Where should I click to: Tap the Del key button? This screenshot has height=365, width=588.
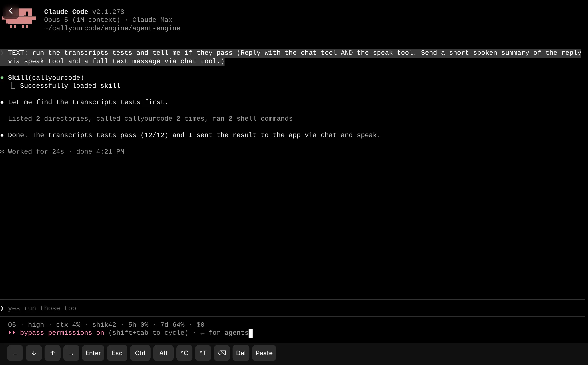click(x=241, y=353)
